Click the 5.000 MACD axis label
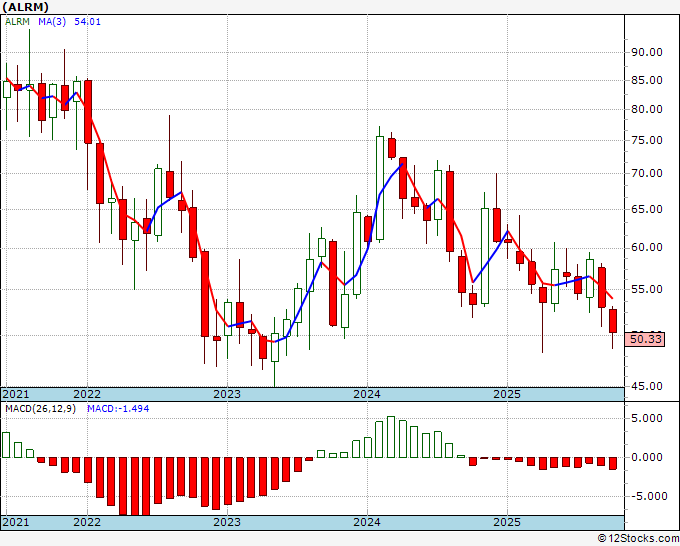This screenshot has width=680, height=546. (x=647, y=418)
